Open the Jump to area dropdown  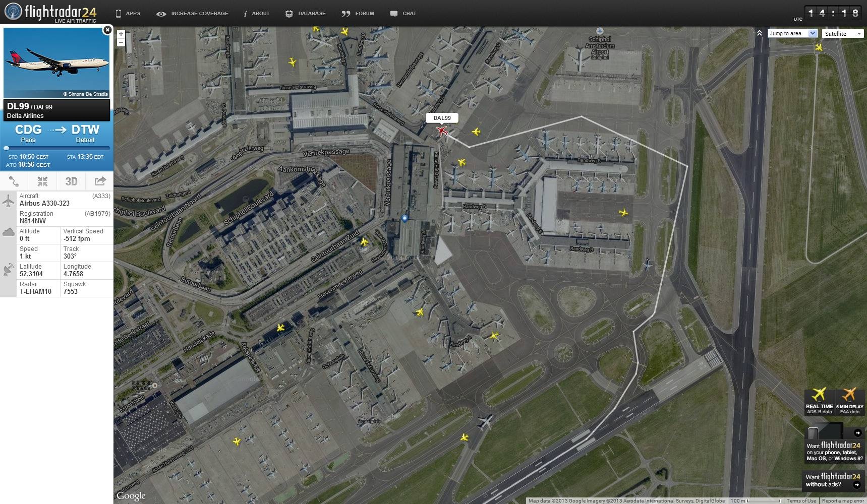coord(792,33)
